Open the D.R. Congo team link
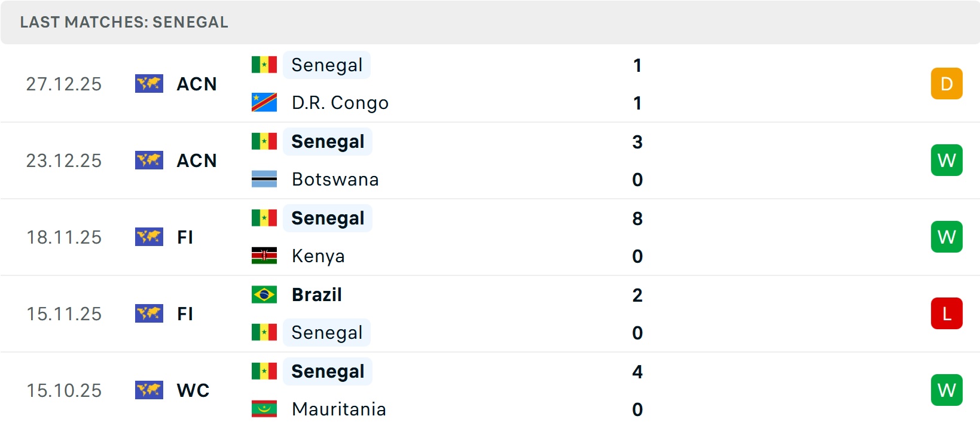The width and height of the screenshot is (980, 428). click(x=340, y=103)
